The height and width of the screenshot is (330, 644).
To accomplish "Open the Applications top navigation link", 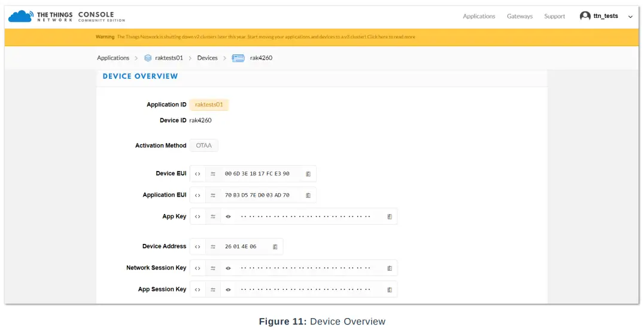I will [x=479, y=16].
